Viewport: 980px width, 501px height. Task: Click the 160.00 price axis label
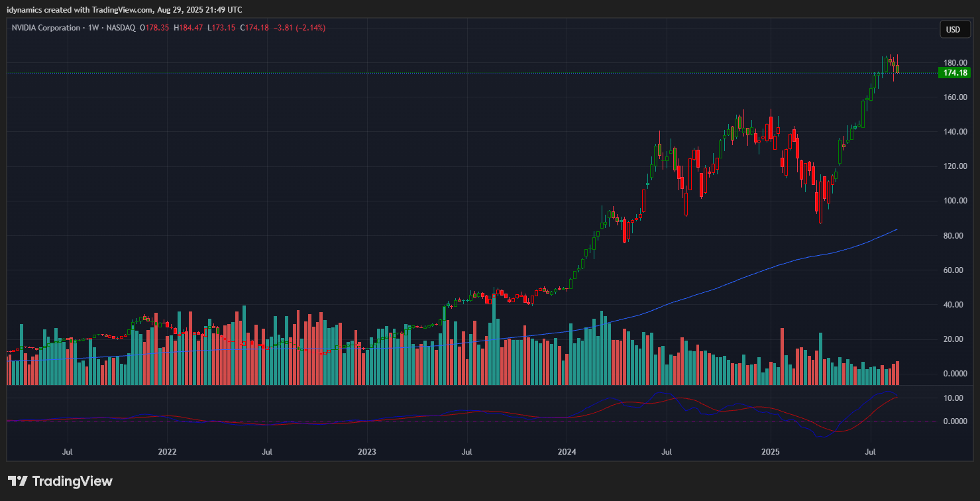(956, 97)
